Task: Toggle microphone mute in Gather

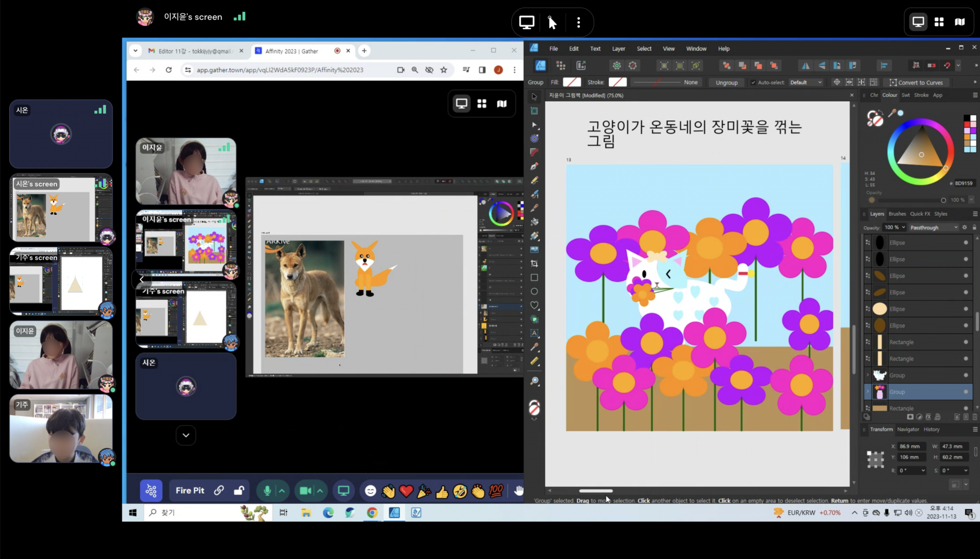Action: pos(266,491)
